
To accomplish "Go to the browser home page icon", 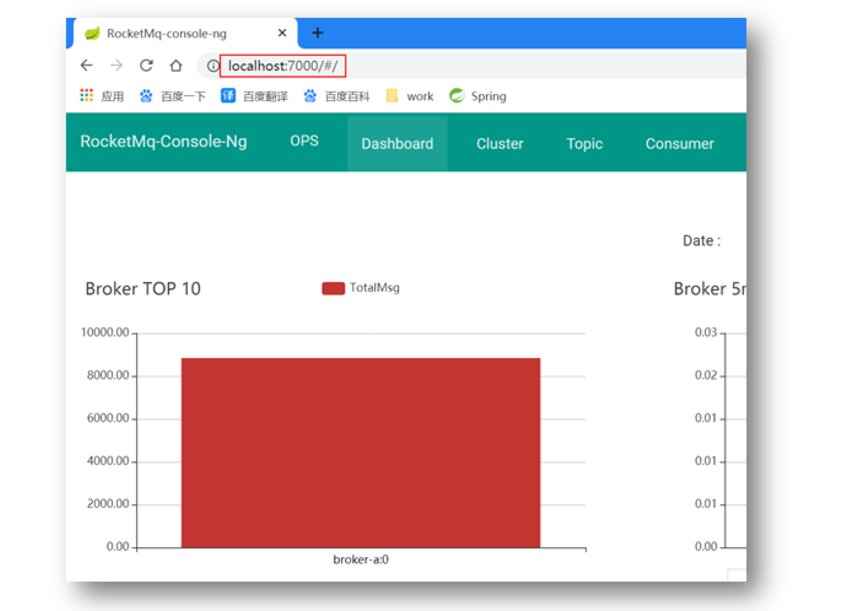I will [176, 66].
